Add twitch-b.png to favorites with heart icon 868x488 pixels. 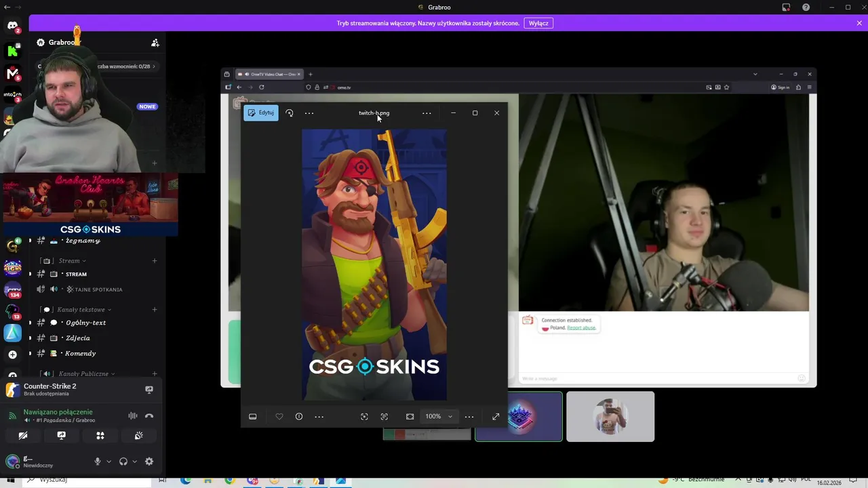279,416
